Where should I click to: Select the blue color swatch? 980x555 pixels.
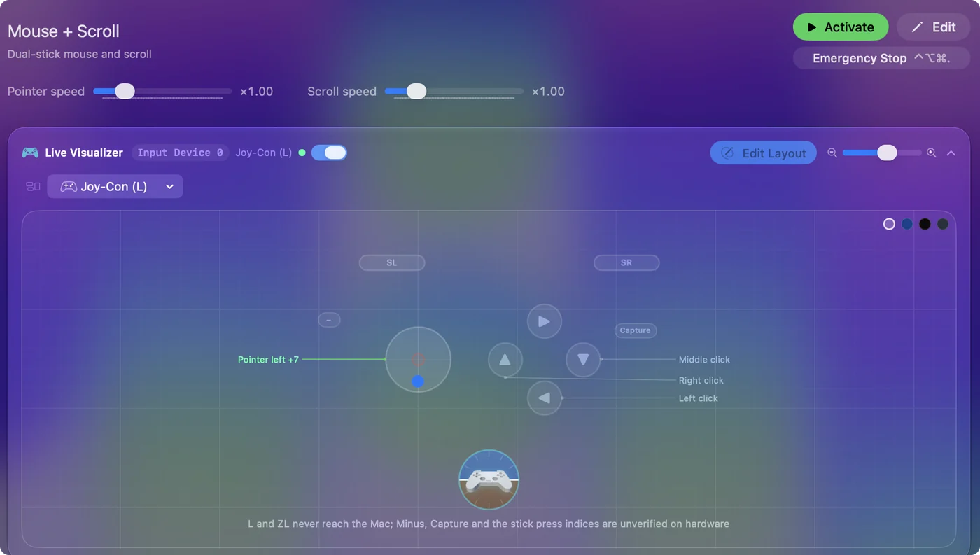tap(907, 224)
